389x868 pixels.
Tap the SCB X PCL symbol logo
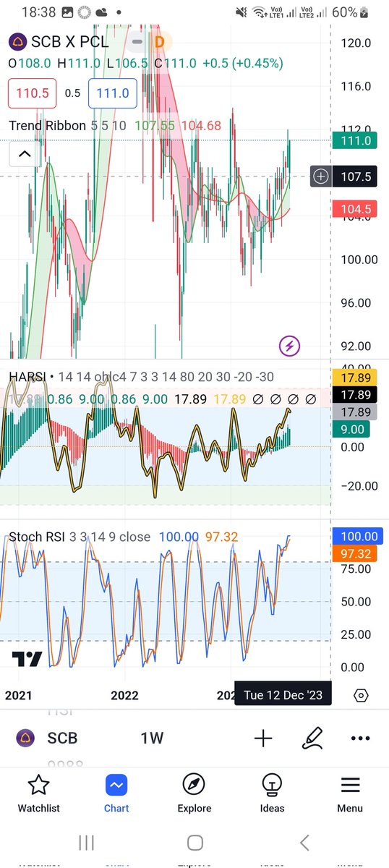point(18,42)
